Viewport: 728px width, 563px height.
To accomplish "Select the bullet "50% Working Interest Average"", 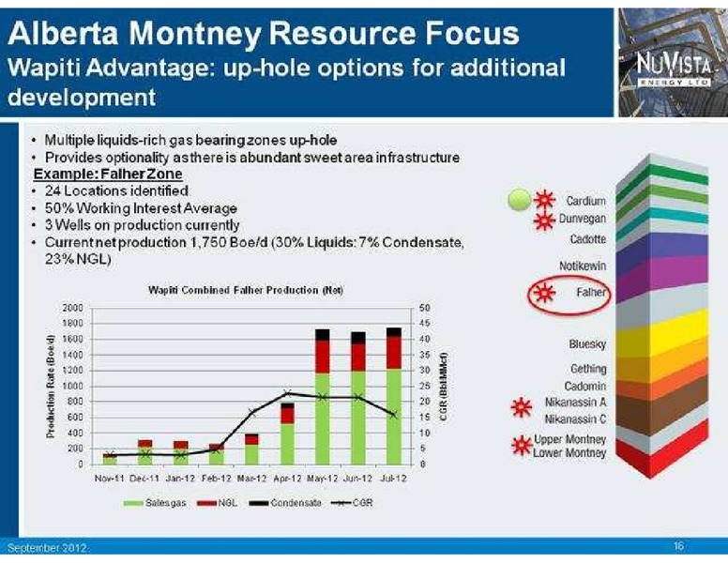I will click(x=141, y=208).
